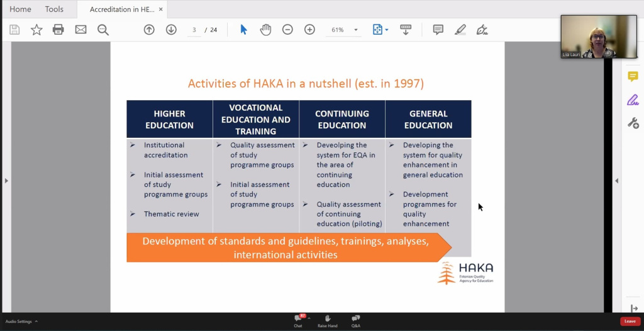Screen dimensions: 644x331
Task: Open the Q&A panel
Action: click(356, 321)
